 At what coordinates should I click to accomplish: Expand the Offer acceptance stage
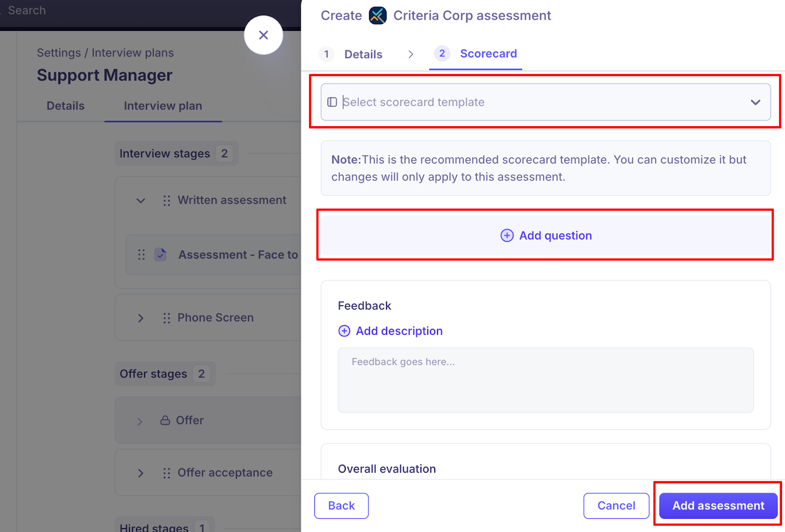point(141,473)
